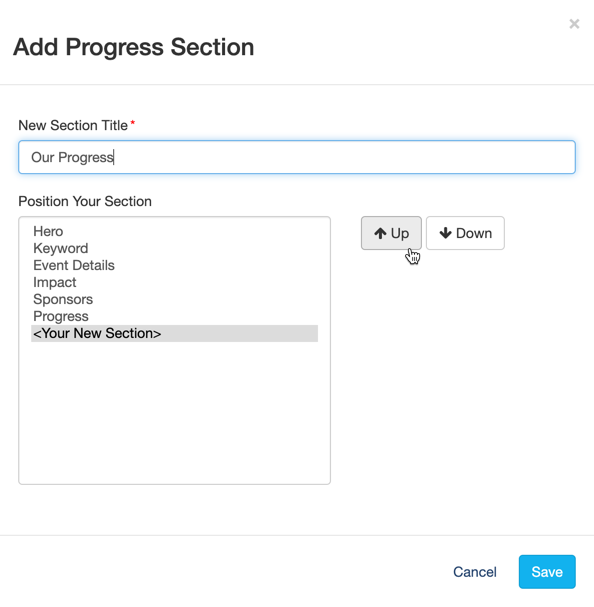Click the New Section Title label
This screenshot has height=607, width=594.
coord(73,125)
